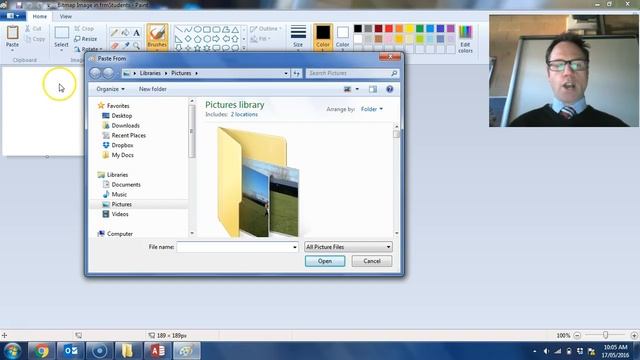Screen dimensions: 640x360
Task: Click the Help question mark icon
Action: [x=390, y=89]
